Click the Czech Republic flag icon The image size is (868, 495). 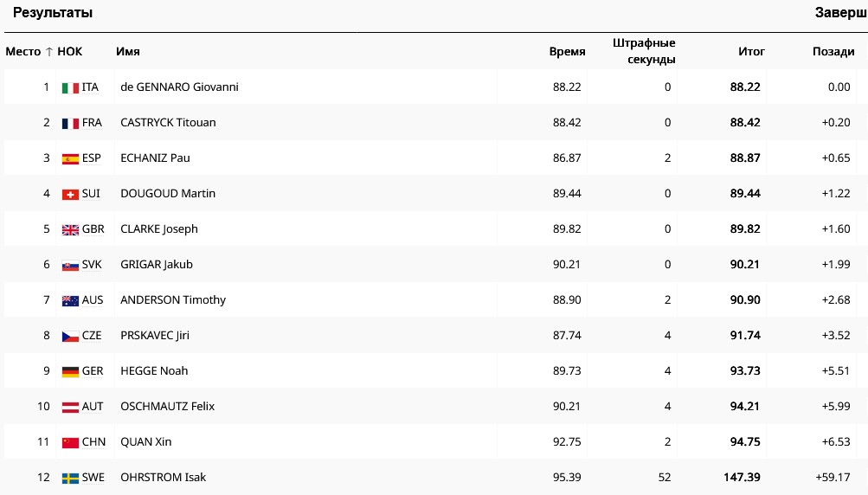click(x=70, y=336)
